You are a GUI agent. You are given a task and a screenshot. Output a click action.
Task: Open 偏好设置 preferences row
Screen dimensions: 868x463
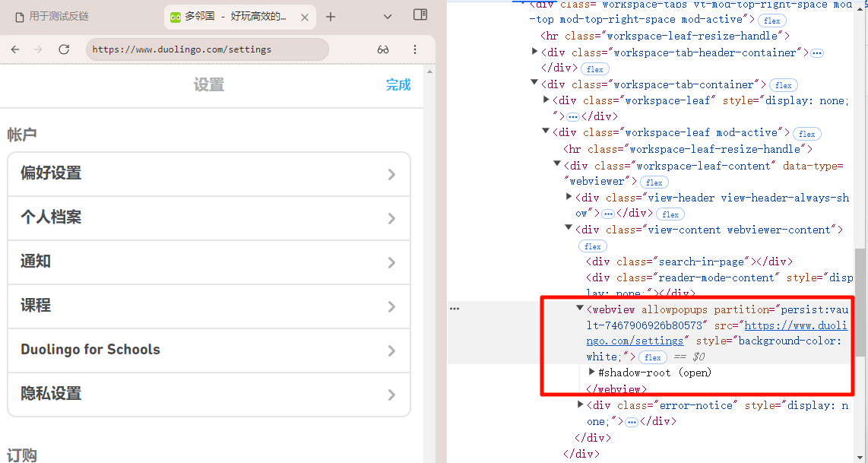click(209, 174)
